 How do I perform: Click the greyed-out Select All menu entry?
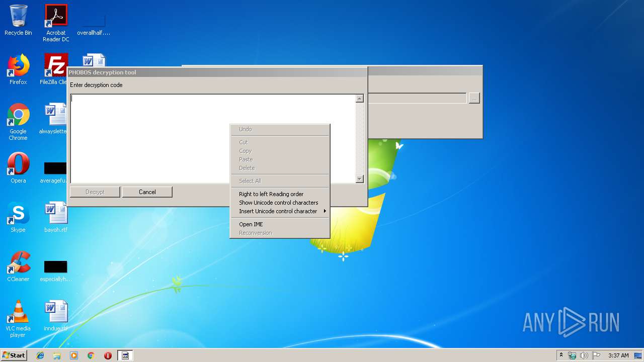point(280,181)
